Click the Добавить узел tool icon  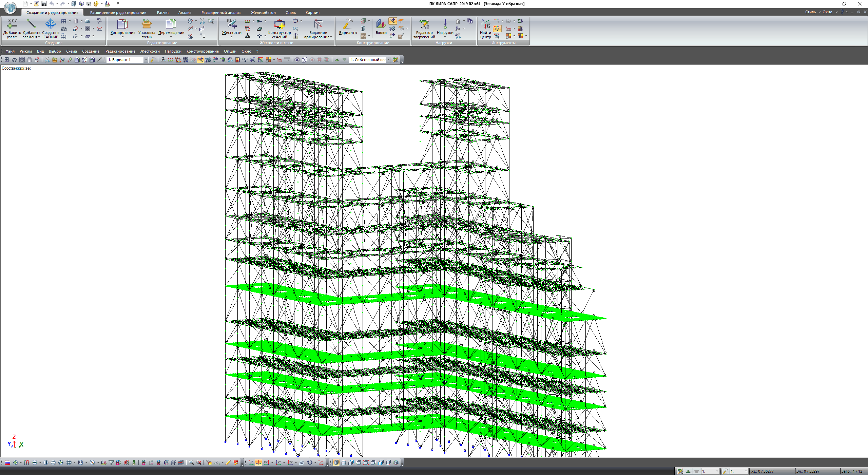click(x=12, y=24)
